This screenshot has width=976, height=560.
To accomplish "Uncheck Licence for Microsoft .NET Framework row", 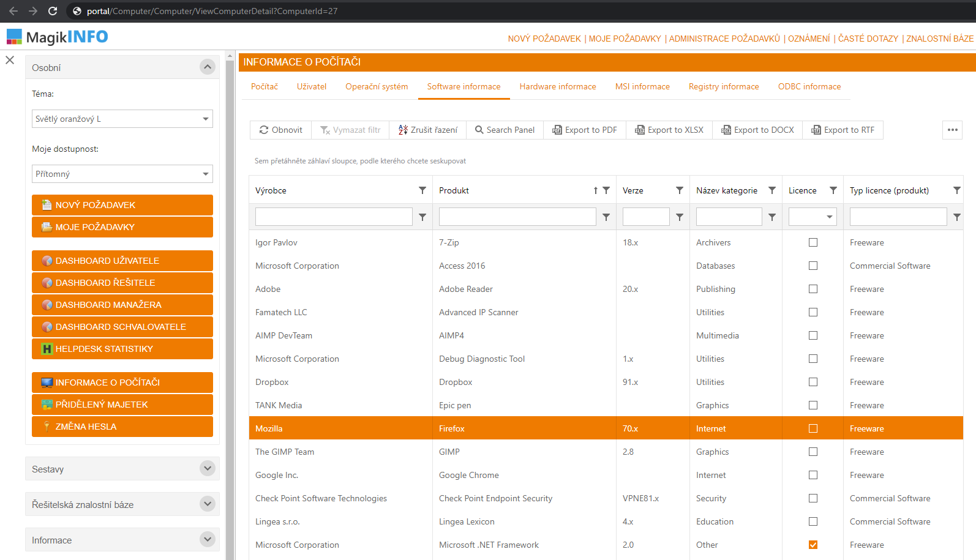I will pyautogui.click(x=813, y=545).
